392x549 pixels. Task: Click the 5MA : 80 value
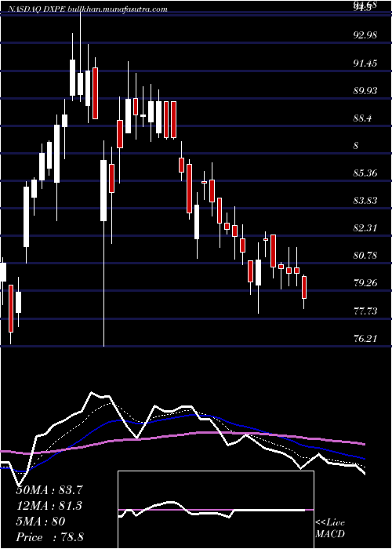(41, 522)
